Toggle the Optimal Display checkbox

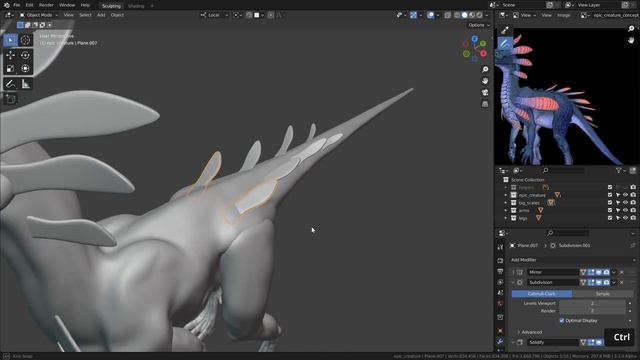pyautogui.click(x=562, y=321)
